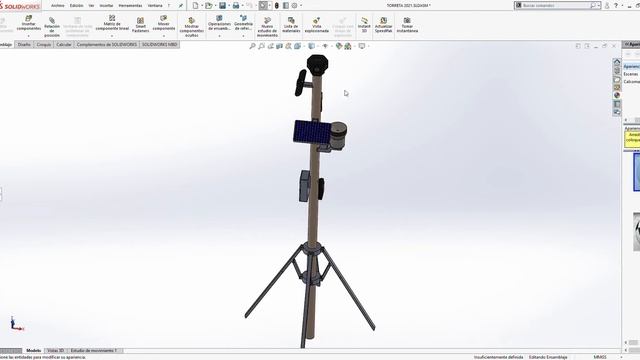Click the Previous view icon in view toolbar
The height and width of the screenshot is (360, 640).
(x=271, y=46)
